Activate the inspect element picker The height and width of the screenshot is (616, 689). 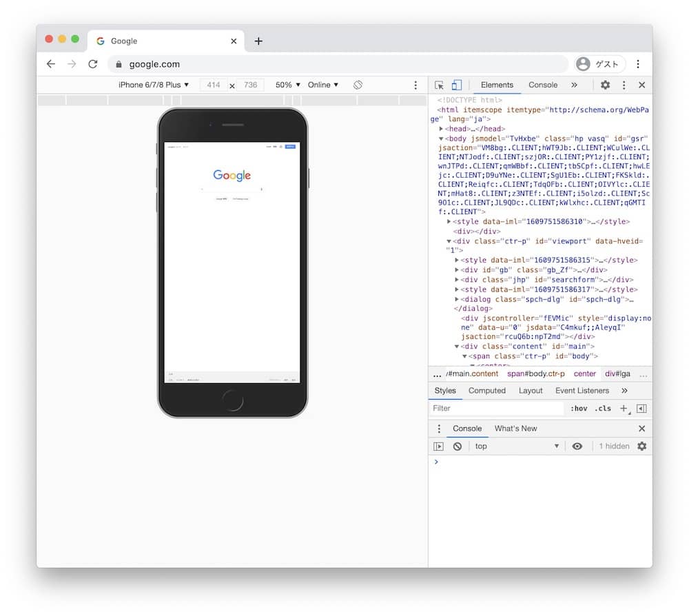pos(439,85)
